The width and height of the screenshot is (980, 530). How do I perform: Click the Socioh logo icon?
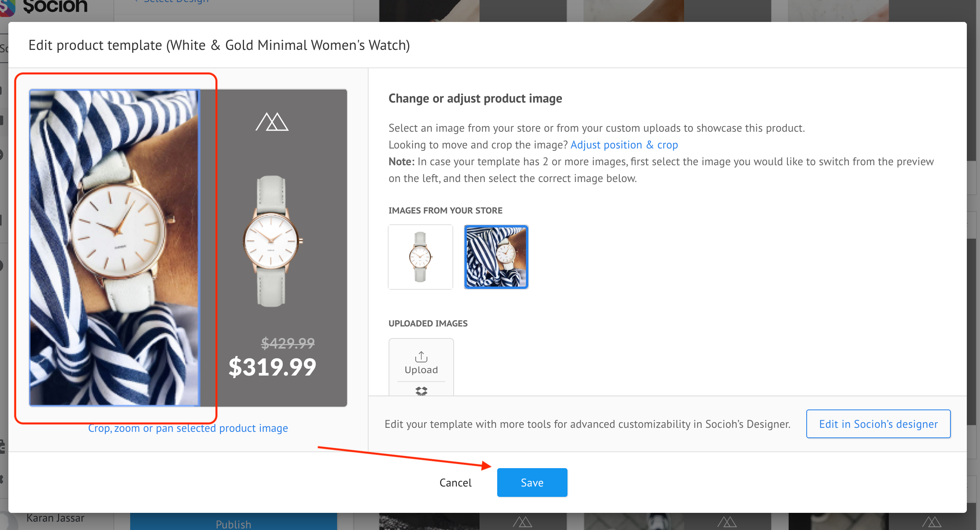pos(7,8)
